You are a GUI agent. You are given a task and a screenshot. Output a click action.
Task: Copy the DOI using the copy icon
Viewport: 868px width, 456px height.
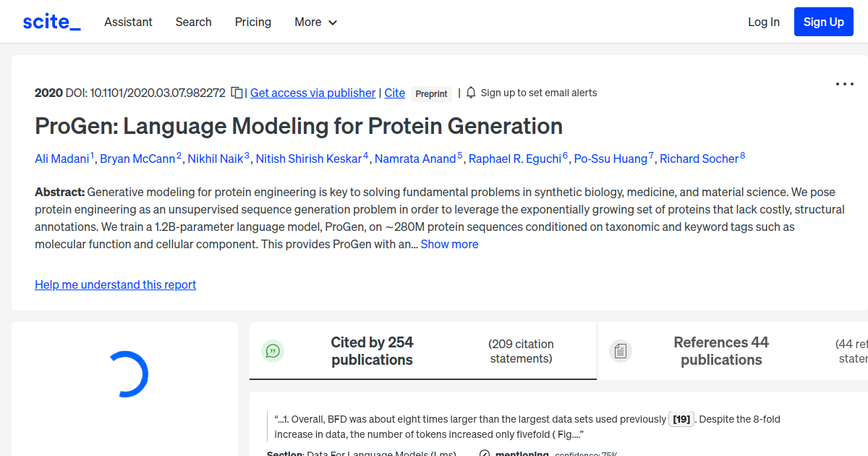coord(237,93)
